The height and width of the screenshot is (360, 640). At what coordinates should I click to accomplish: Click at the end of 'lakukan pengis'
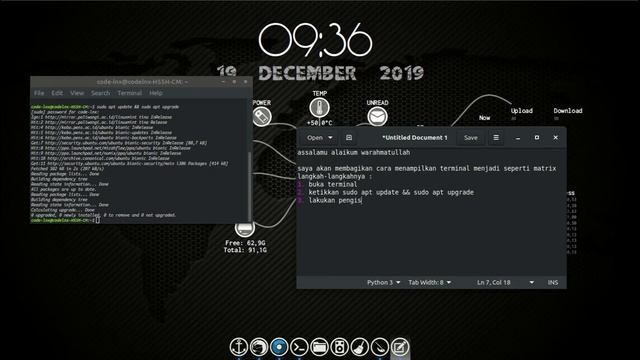[362, 200]
